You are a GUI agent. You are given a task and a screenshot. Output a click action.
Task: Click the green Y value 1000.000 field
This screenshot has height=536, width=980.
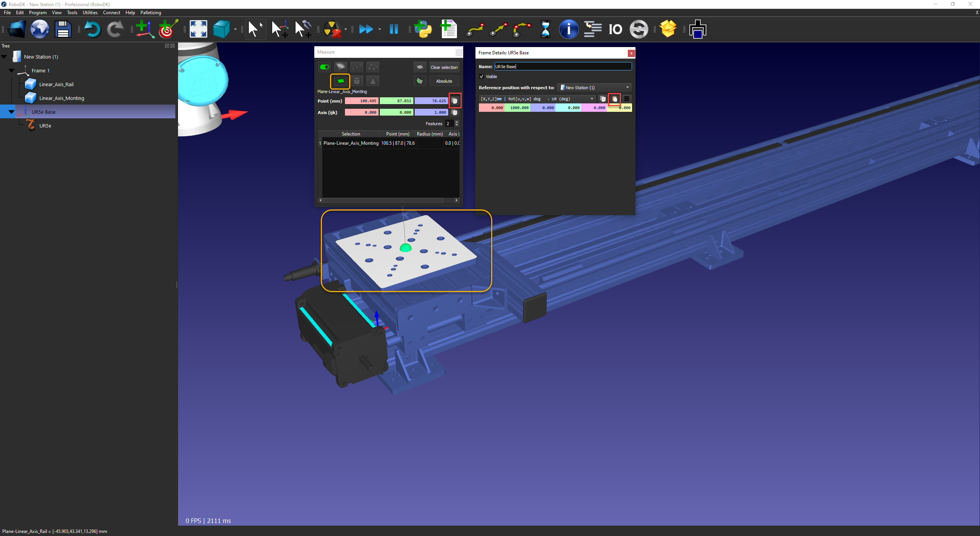pos(518,108)
